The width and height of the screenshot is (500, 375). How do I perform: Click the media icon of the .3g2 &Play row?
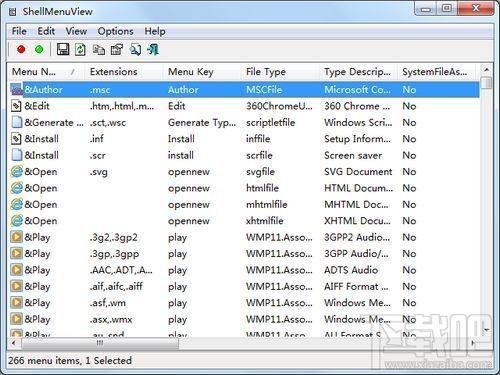pyautogui.click(x=16, y=237)
